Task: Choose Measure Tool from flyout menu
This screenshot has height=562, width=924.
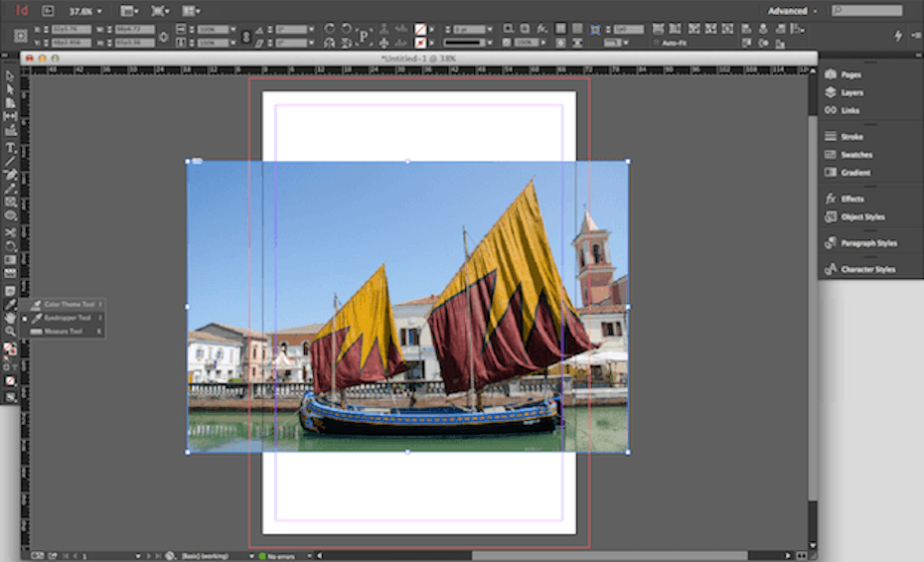Action: pos(62,331)
